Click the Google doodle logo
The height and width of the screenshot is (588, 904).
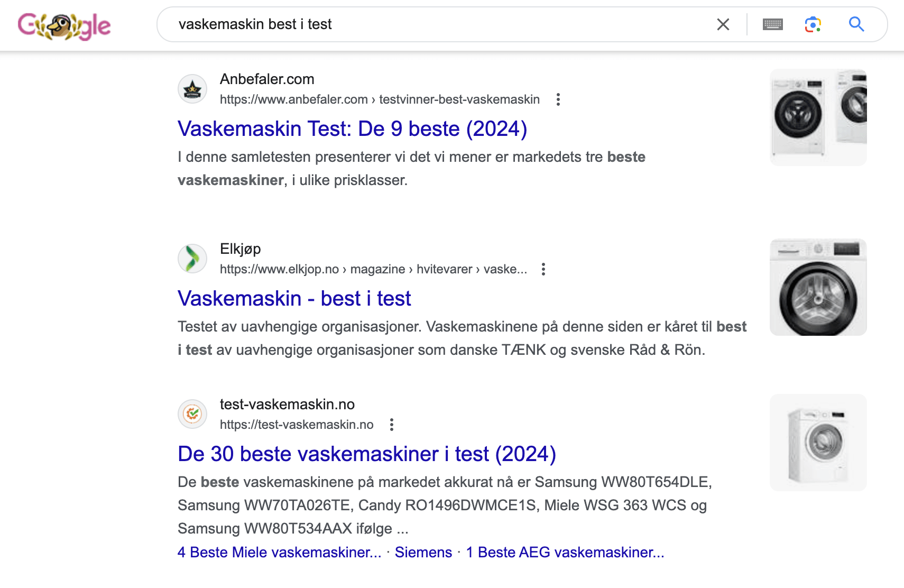click(64, 26)
